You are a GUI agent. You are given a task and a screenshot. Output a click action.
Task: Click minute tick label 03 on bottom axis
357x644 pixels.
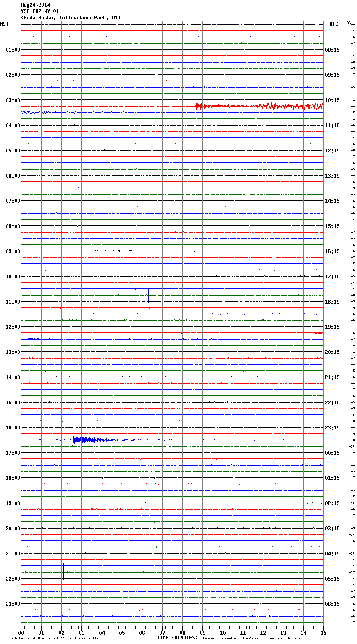[81, 633]
